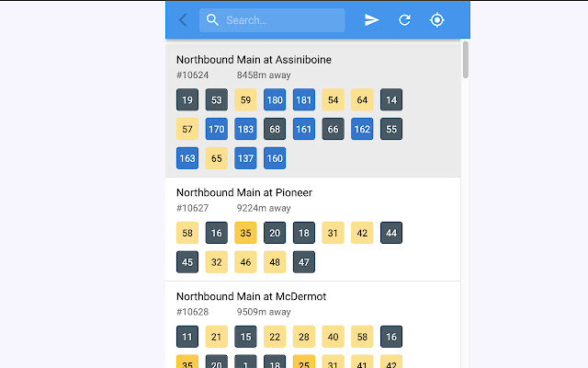Pick the darker yellow route 35 at Pioneer

pyautogui.click(x=245, y=233)
